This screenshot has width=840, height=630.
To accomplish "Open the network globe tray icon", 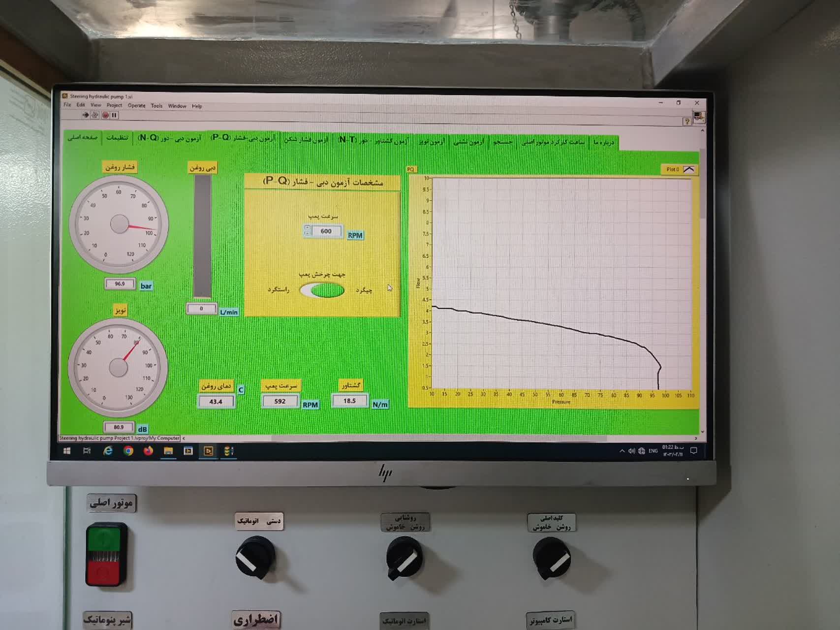I will tap(641, 451).
